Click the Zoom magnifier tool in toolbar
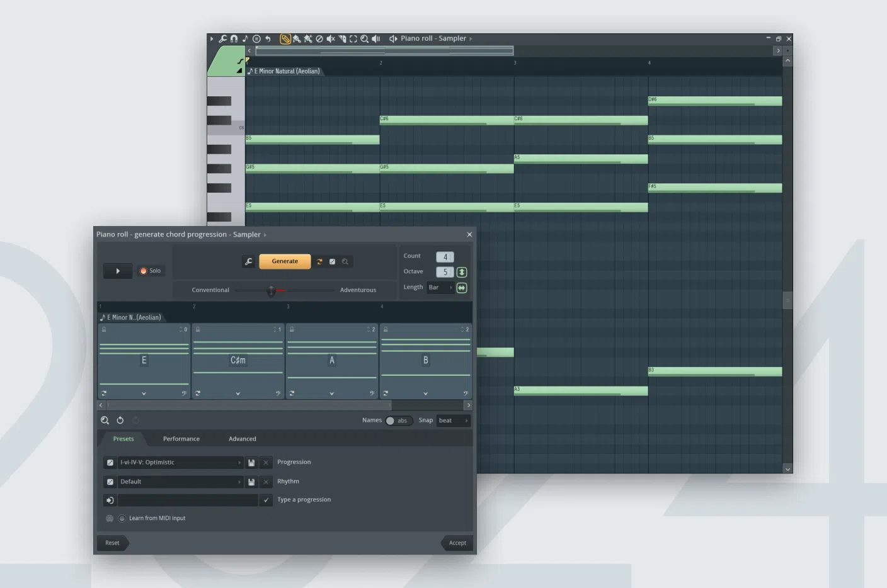887x588 pixels. pyautogui.click(x=364, y=39)
